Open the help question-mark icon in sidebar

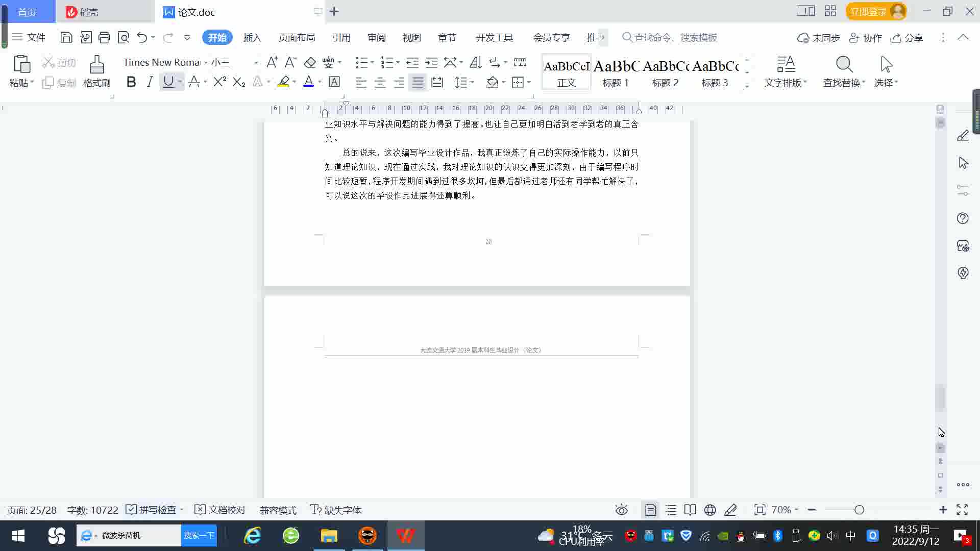pos(963,218)
